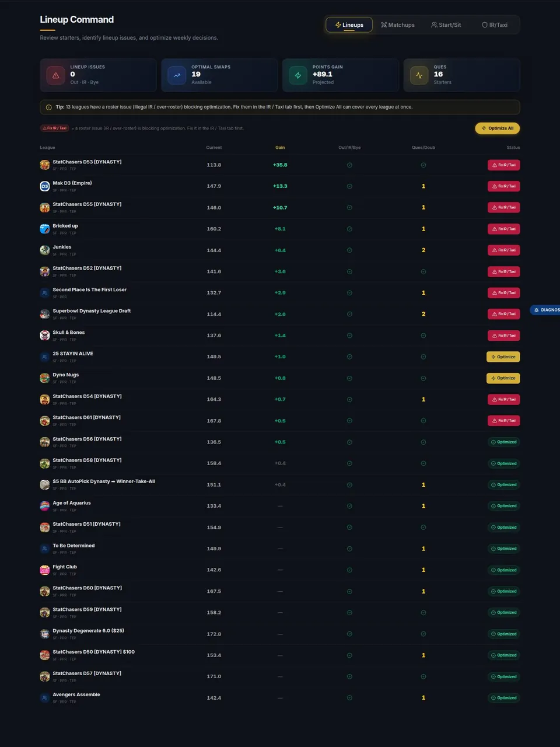Click the To Be Determined league avatar

pyautogui.click(x=44, y=549)
